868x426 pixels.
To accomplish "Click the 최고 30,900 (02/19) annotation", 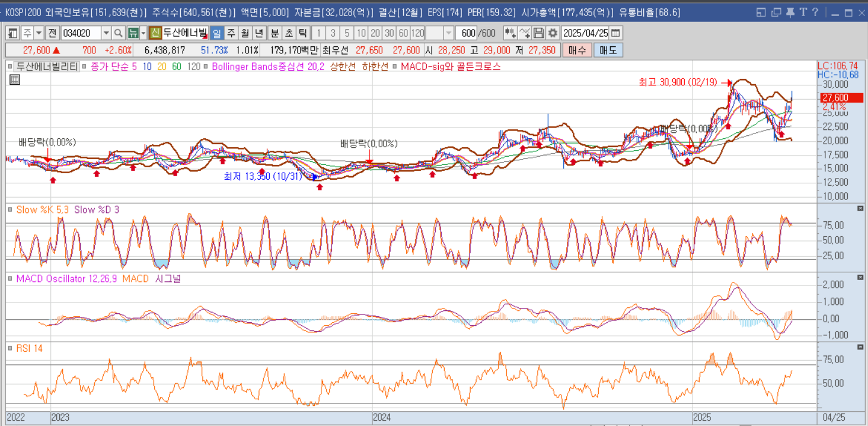I will 679,82.
